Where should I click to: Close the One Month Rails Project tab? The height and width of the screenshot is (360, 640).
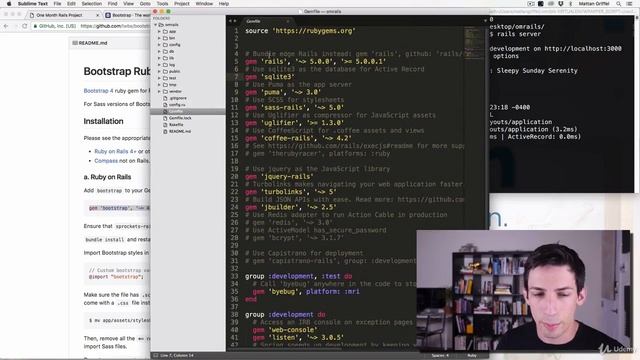tap(98, 15)
